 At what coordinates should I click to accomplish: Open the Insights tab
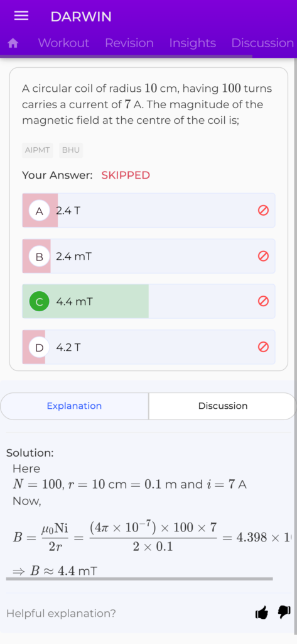pyautogui.click(x=192, y=43)
